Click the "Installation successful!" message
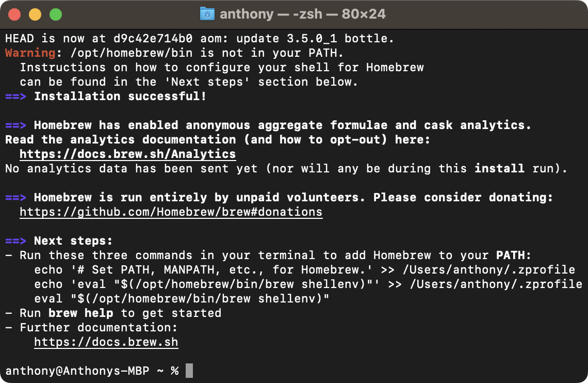The image size is (588, 383). (x=120, y=97)
